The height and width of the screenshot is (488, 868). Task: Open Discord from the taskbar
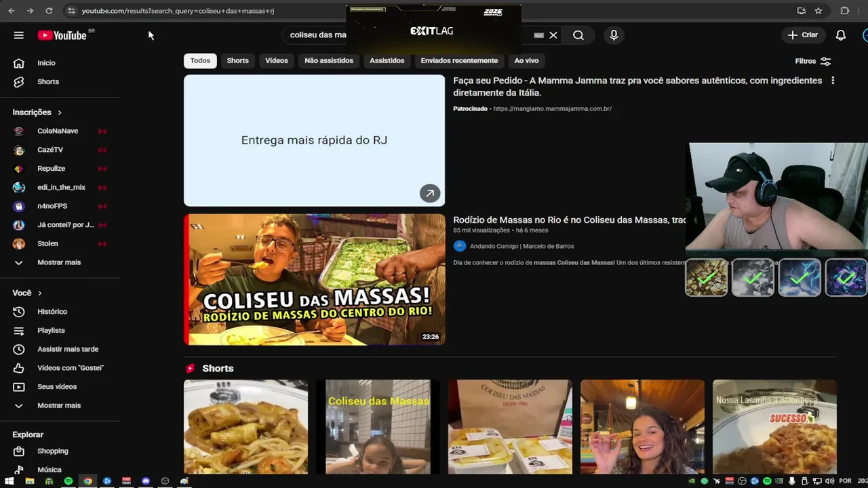(146, 481)
